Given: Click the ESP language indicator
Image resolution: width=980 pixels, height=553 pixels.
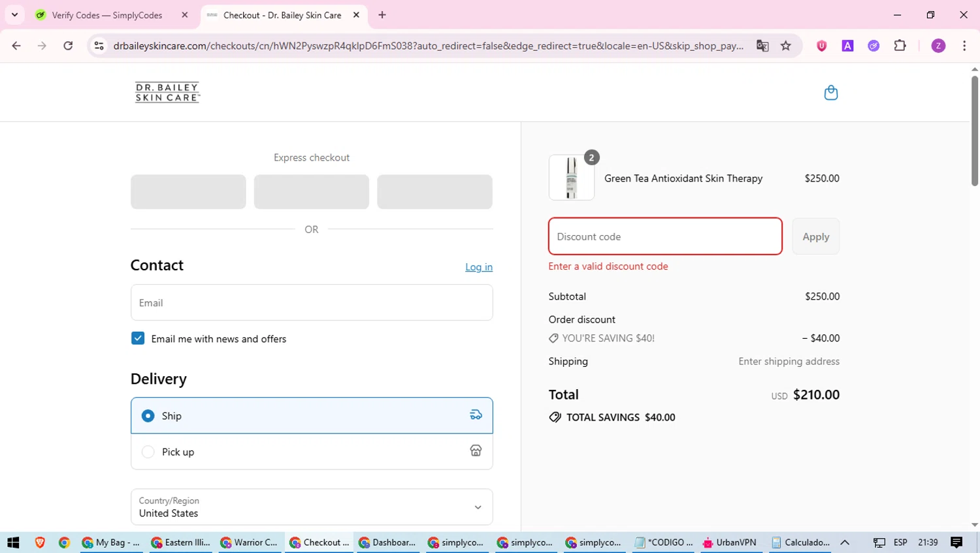Looking at the screenshot, I should point(900,543).
